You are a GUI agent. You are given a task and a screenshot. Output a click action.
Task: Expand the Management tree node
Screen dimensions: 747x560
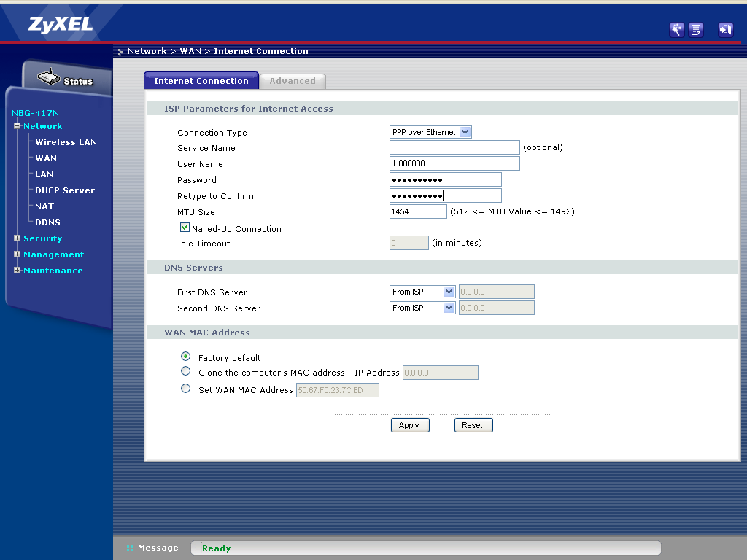tap(18, 254)
